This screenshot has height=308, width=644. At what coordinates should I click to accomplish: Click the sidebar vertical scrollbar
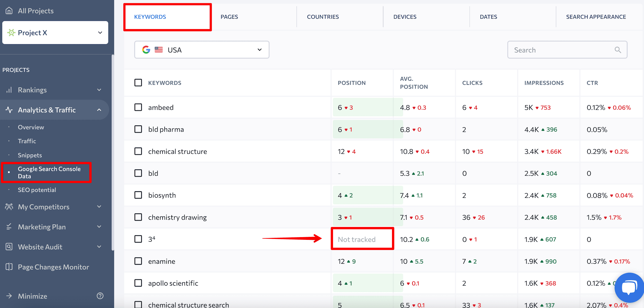[x=113, y=152]
